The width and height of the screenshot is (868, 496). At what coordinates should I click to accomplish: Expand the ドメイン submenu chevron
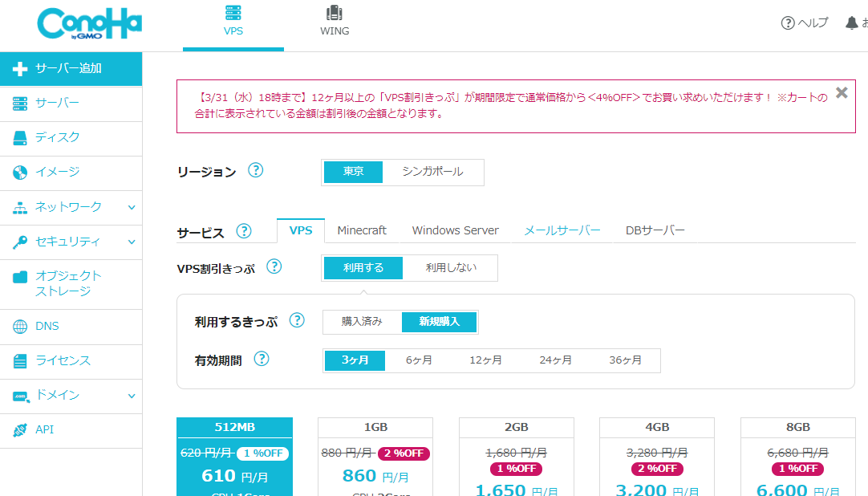point(132,396)
